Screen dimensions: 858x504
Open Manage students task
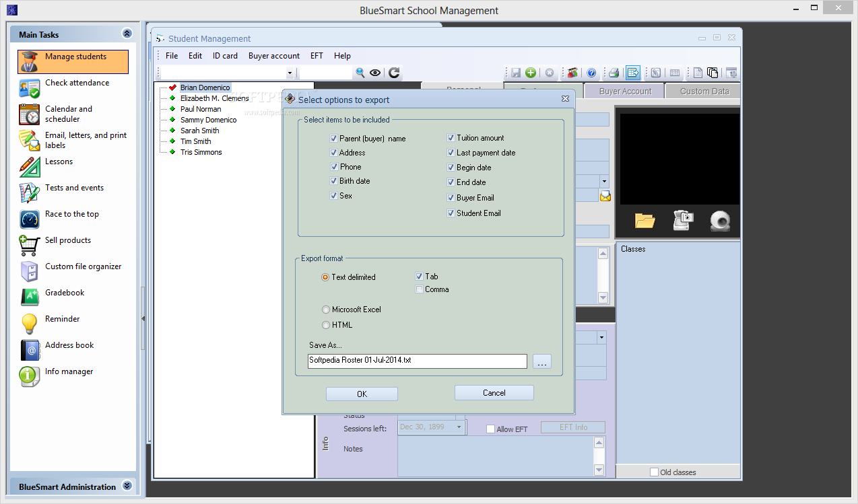tap(73, 62)
